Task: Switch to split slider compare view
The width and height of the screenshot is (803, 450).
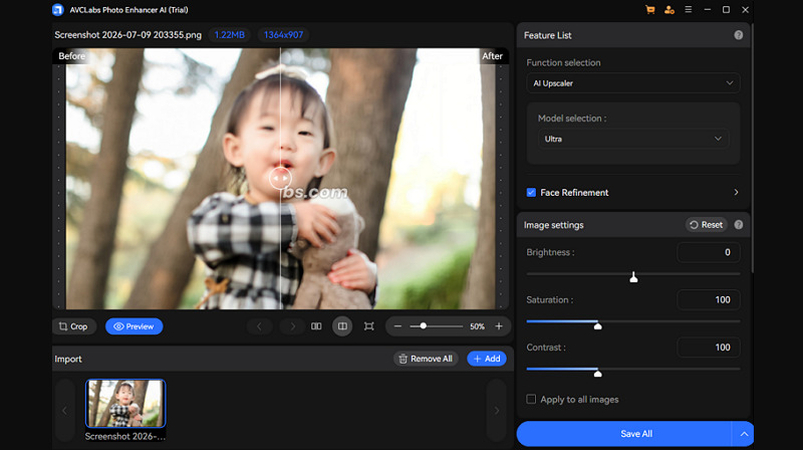Action: pyautogui.click(x=342, y=326)
